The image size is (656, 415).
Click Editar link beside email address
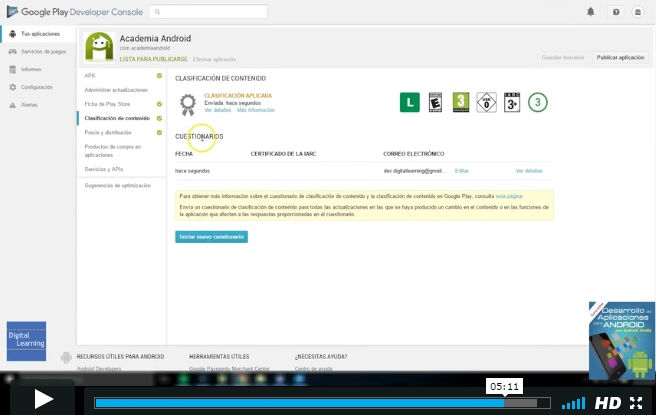click(x=461, y=171)
